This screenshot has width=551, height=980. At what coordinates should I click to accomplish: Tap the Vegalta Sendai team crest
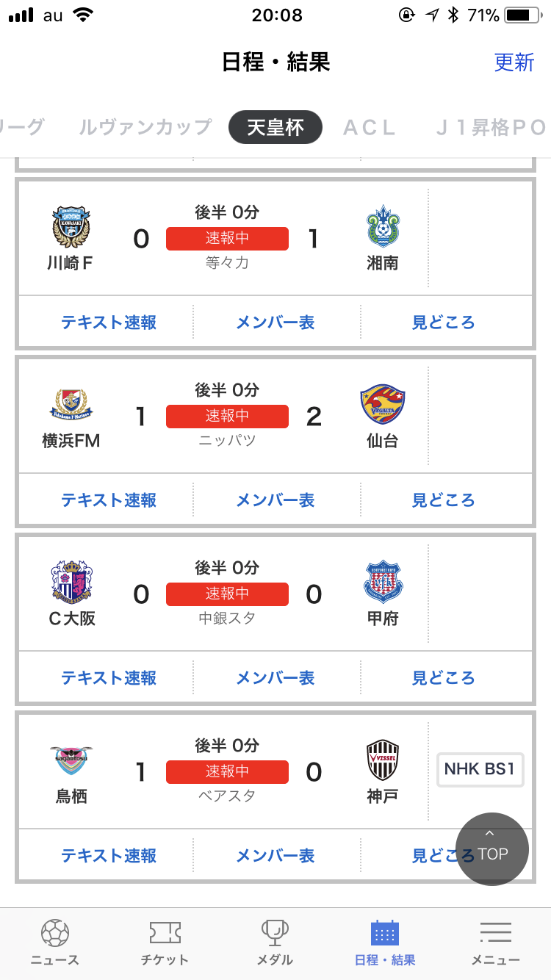tap(383, 405)
